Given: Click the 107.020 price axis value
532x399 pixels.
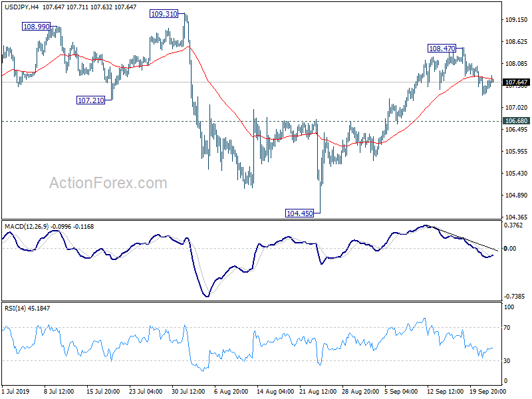Looking at the screenshot, I should pos(517,107).
